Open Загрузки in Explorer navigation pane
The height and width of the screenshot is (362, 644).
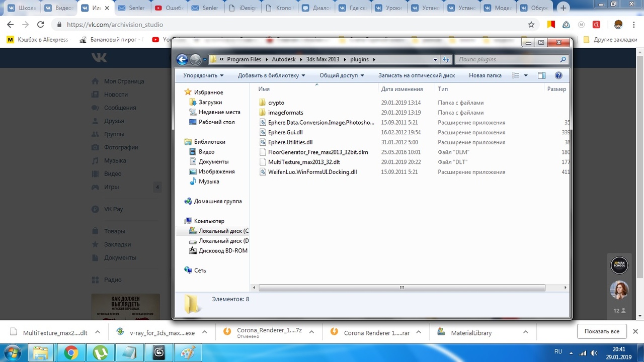point(210,102)
